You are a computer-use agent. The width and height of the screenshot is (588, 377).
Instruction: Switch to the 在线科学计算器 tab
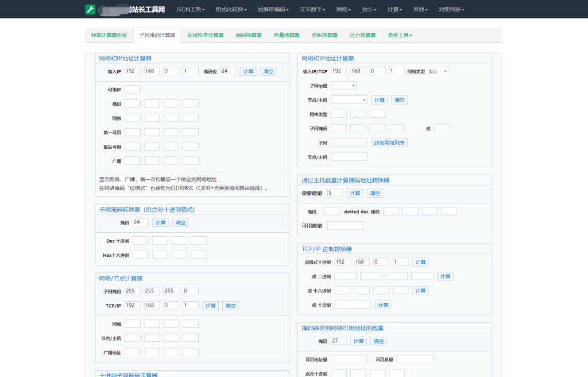coord(205,35)
